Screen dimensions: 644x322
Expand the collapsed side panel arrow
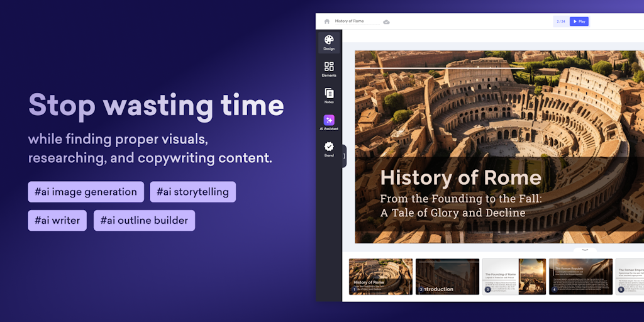(344, 156)
